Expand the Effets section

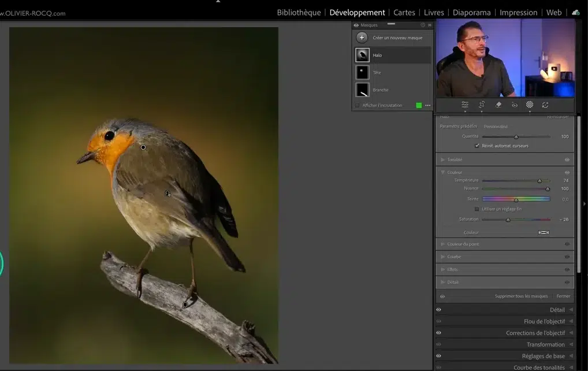coord(443,269)
